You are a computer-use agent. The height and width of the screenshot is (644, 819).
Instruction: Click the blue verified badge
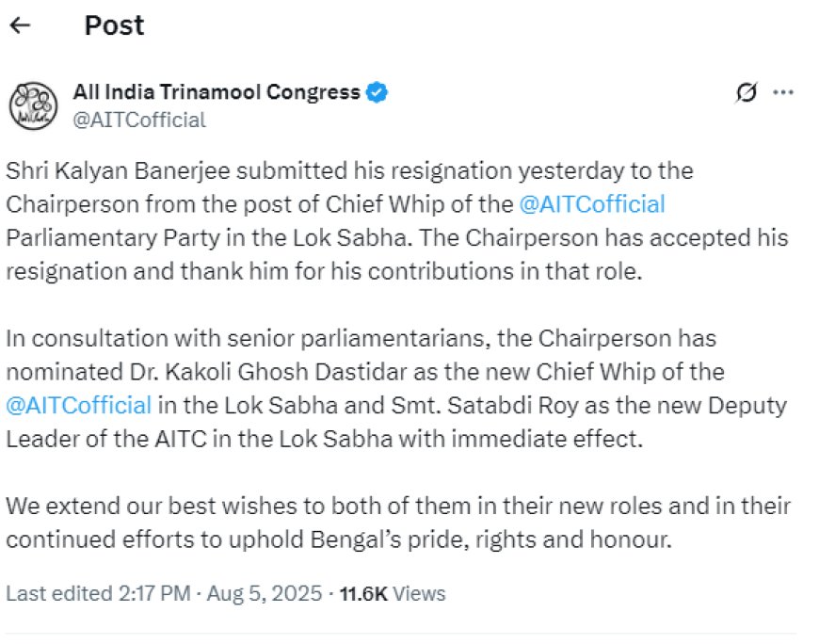tap(378, 92)
